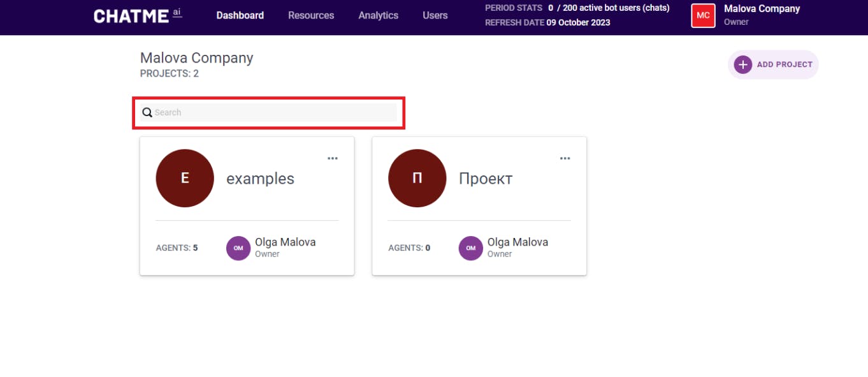Go to the Dashboard tab
Screen dimensions: 868x377
pyautogui.click(x=240, y=15)
